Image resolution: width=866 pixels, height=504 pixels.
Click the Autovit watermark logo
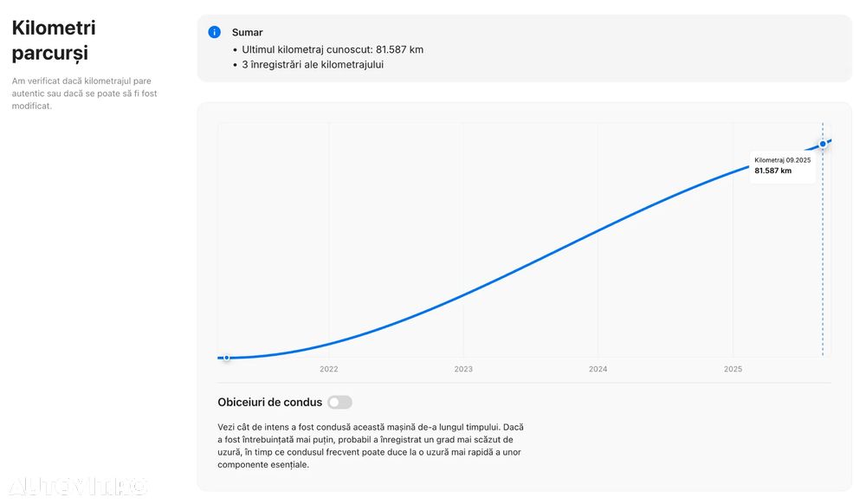(x=78, y=486)
